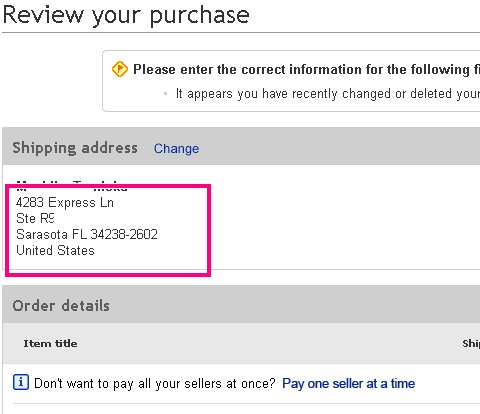Open the Change shipping address link
The height and width of the screenshot is (414, 480).
pyautogui.click(x=176, y=149)
